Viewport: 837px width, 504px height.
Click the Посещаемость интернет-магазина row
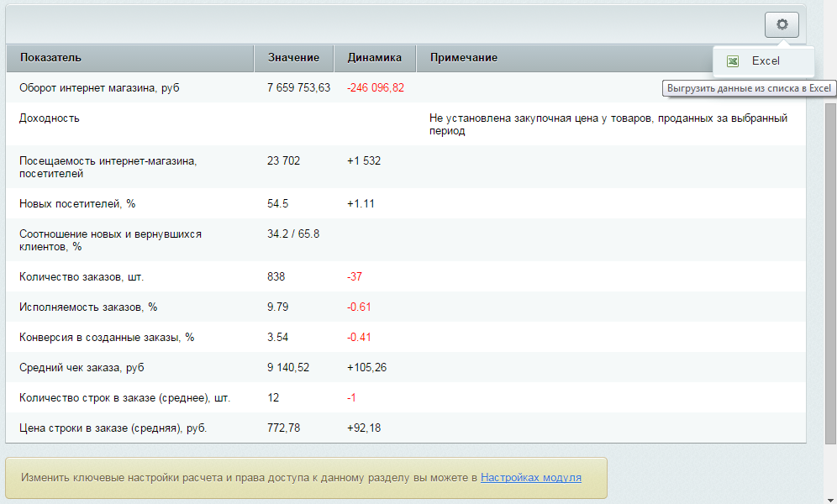point(108,166)
